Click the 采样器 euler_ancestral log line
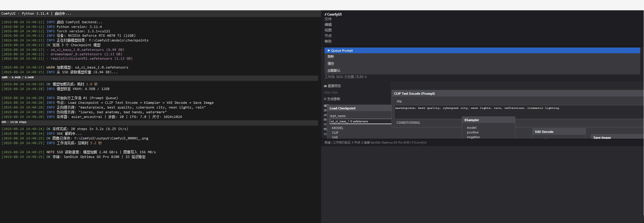Viewport: 644px width, 223px height. point(91,117)
